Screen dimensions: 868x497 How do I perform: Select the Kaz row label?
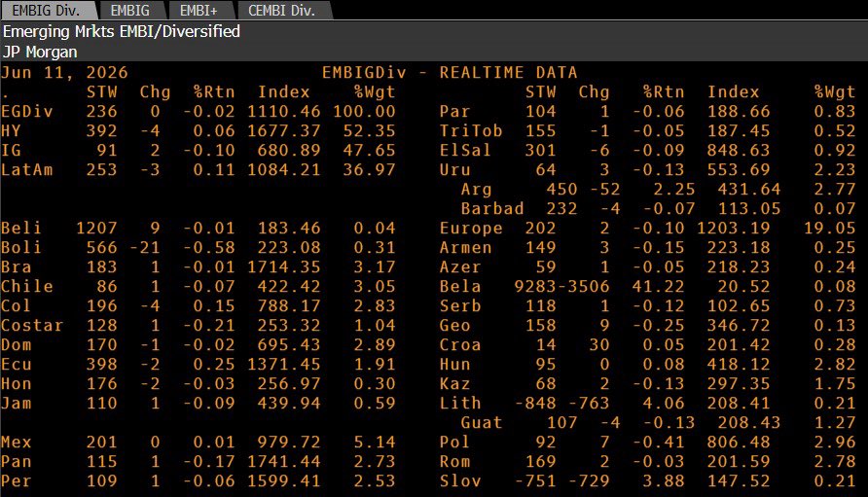(455, 383)
